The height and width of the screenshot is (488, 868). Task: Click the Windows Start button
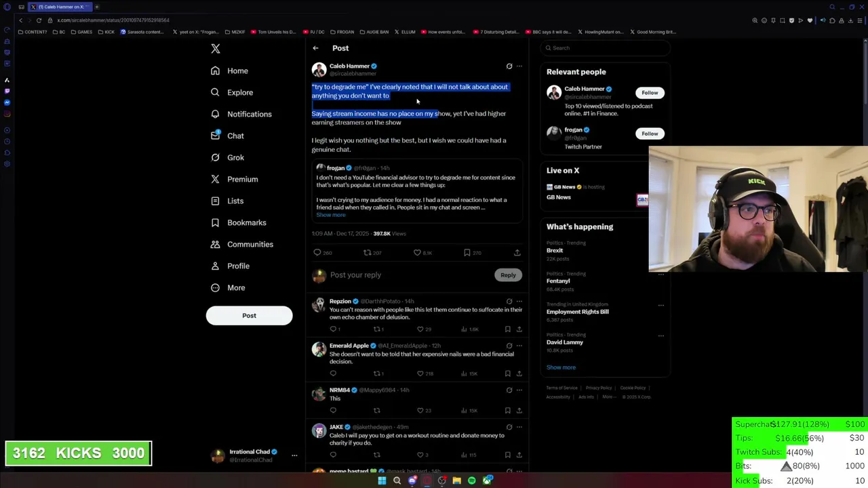point(382,481)
